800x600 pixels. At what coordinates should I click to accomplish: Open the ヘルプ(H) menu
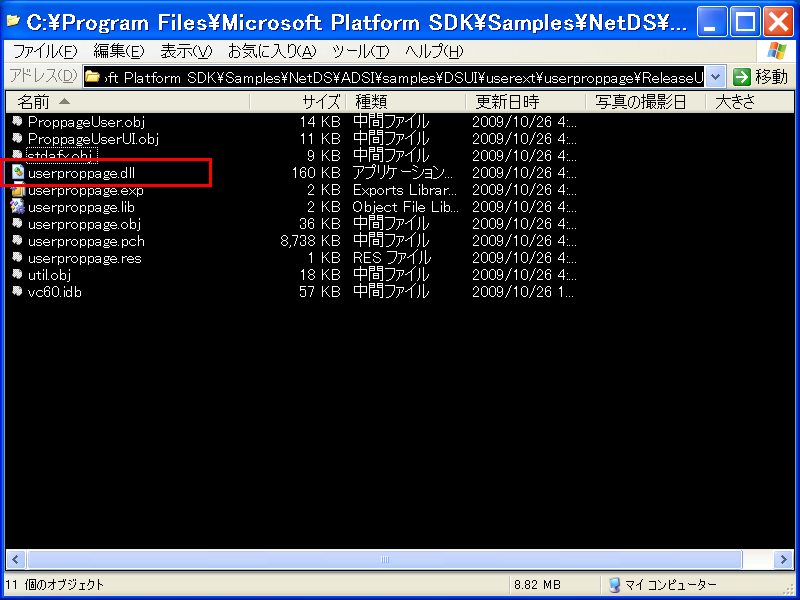tap(434, 52)
